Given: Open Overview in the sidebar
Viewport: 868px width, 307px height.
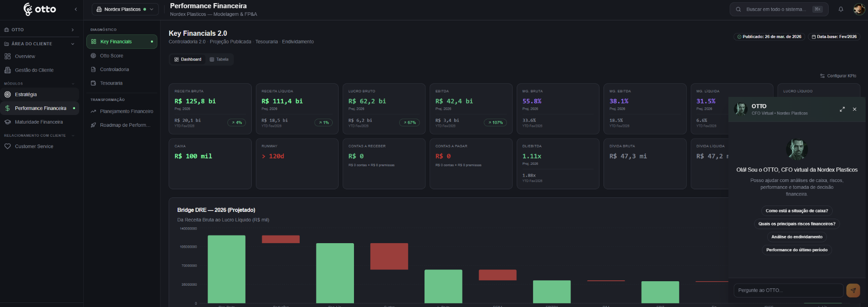Looking at the screenshot, I should click(x=25, y=57).
